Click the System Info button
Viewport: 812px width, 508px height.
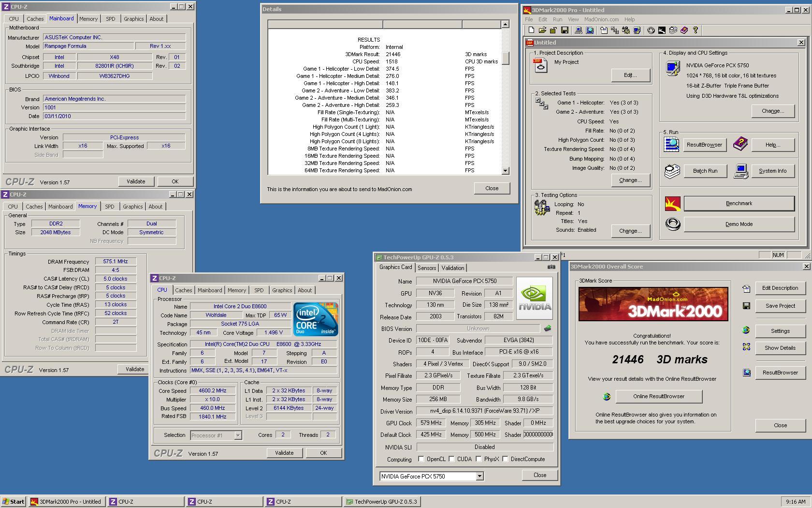(x=772, y=171)
